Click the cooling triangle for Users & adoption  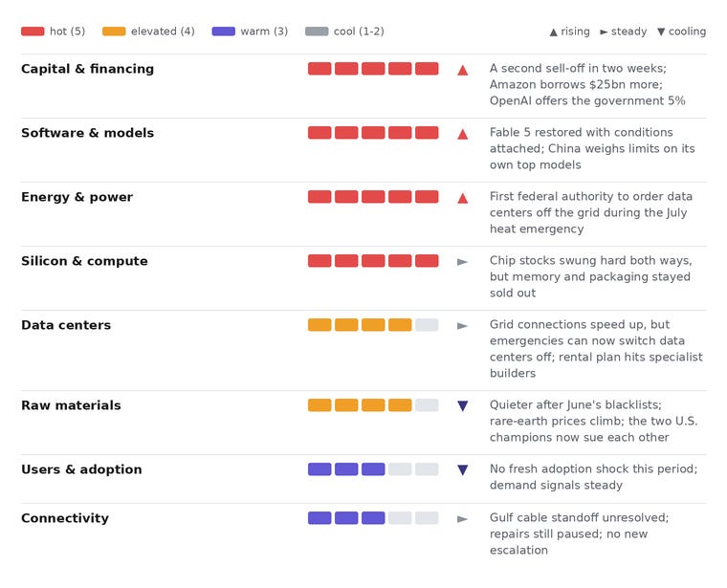462,469
